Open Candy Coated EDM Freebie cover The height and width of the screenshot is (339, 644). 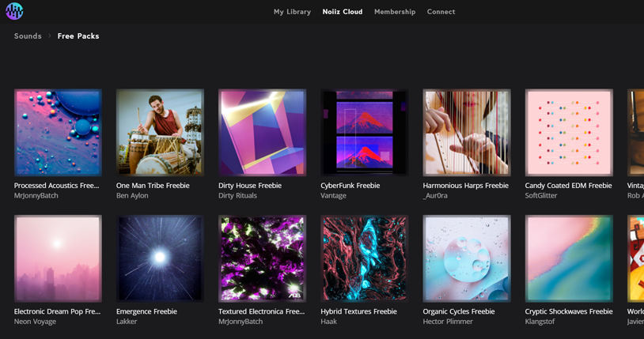569,132
